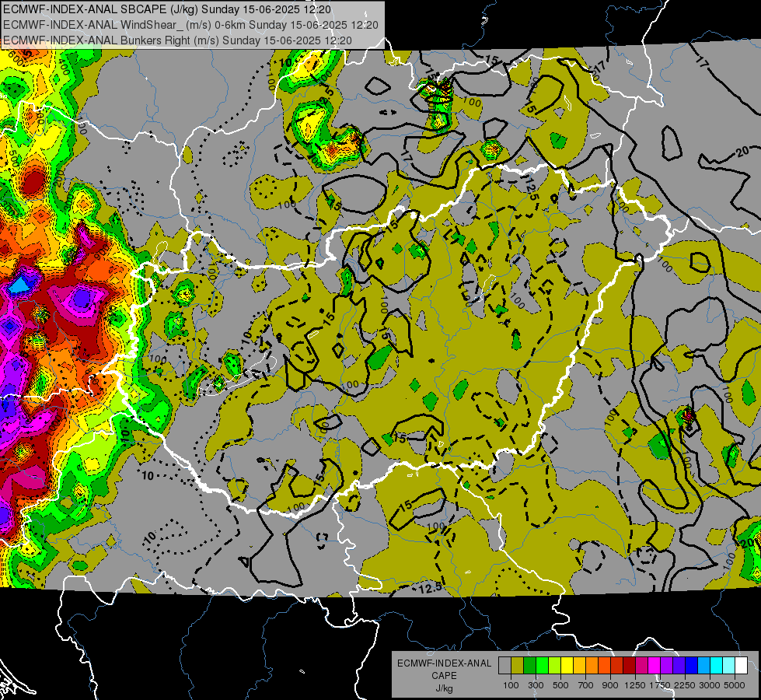Click the legend scale value 1250
Screen dimensions: 761x700
point(635,685)
